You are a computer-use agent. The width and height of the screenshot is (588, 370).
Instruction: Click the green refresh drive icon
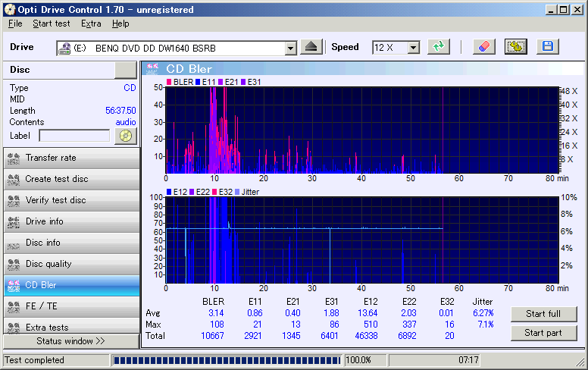point(437,47)
